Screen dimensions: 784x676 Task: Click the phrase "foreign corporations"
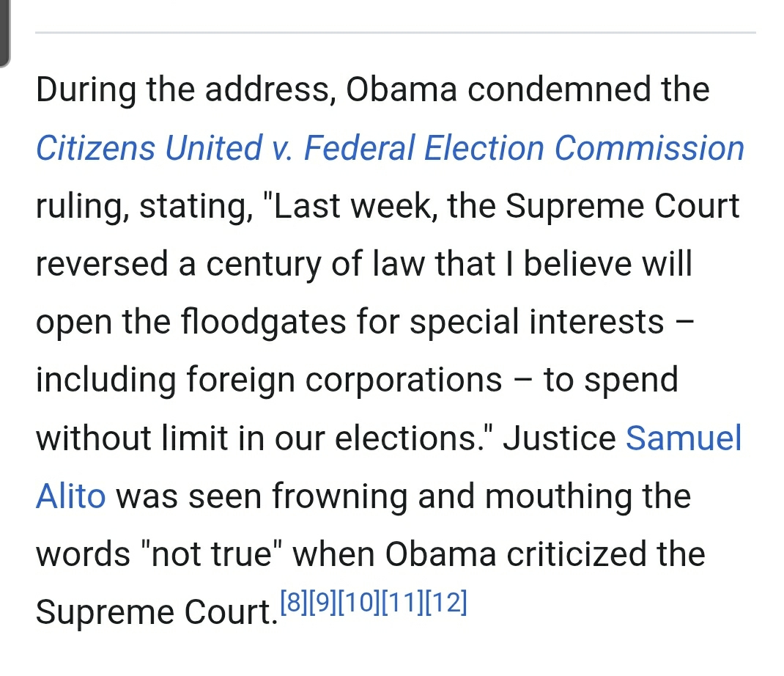pyautogui.click(x=342, y=380)
